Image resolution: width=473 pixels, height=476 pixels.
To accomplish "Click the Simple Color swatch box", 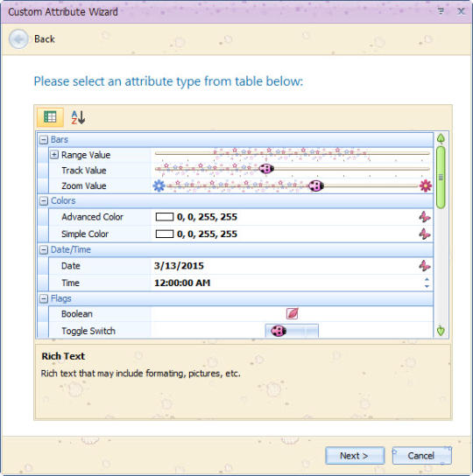I will pos(165,234).
